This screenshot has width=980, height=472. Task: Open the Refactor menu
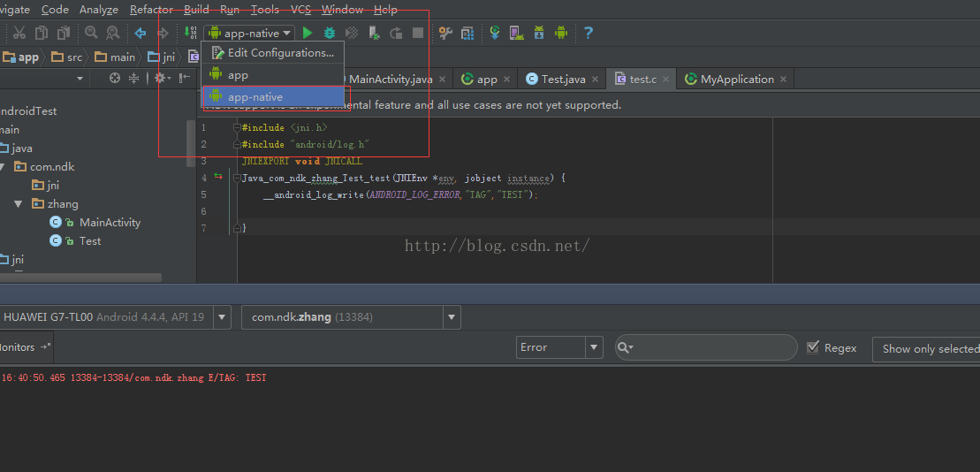[151, 10]
